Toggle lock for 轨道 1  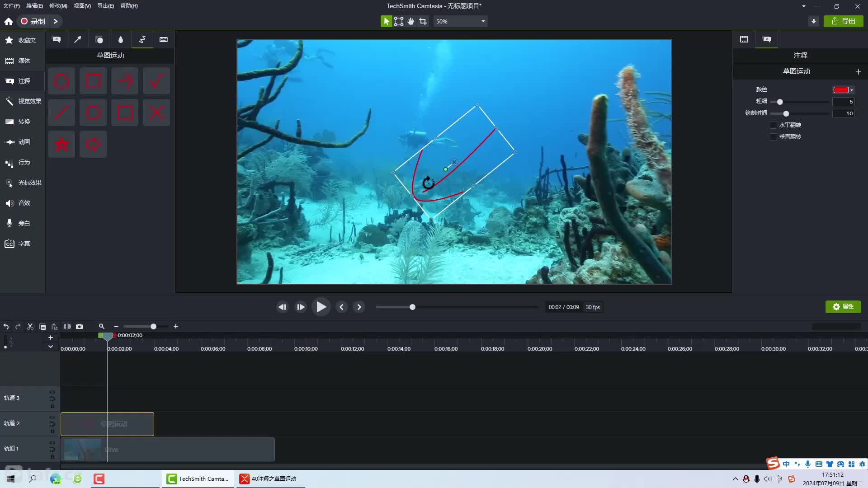tap(52, 457)
